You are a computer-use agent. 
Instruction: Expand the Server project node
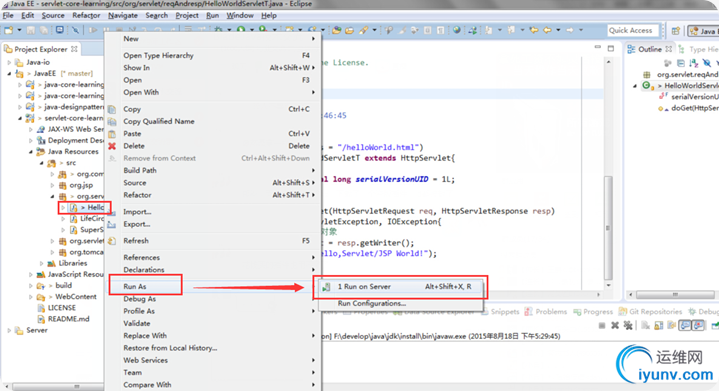(x=9, y=330)
